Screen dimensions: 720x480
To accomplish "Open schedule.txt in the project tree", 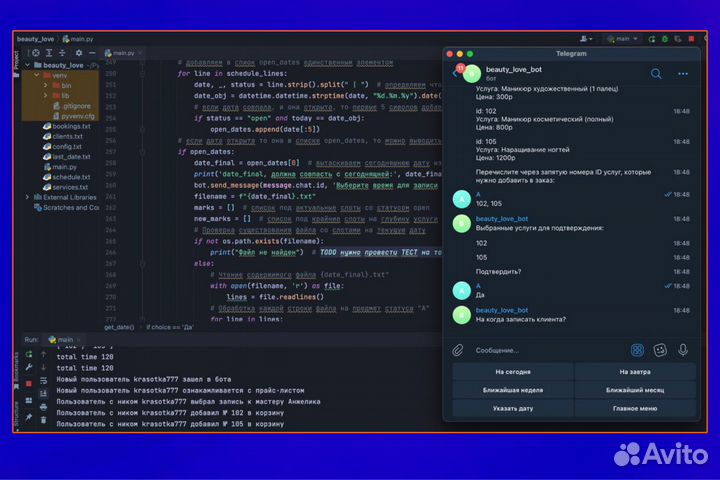I will click(x=69, y=176).
